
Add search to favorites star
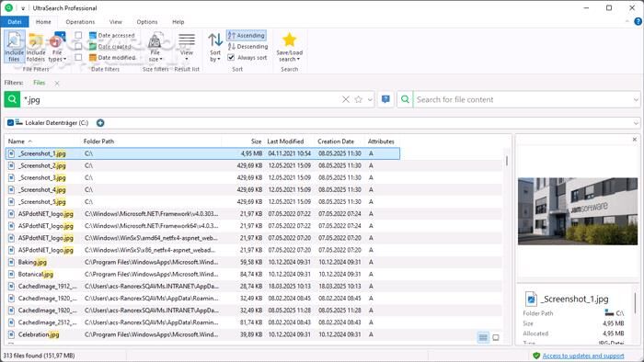pos(359,99)
